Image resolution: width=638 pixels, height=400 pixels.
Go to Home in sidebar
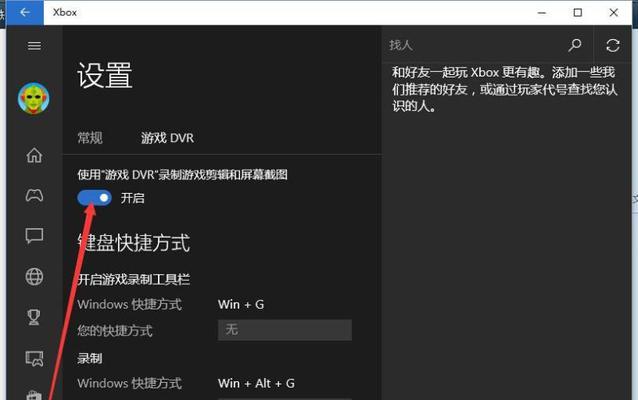tap(34, 155)
